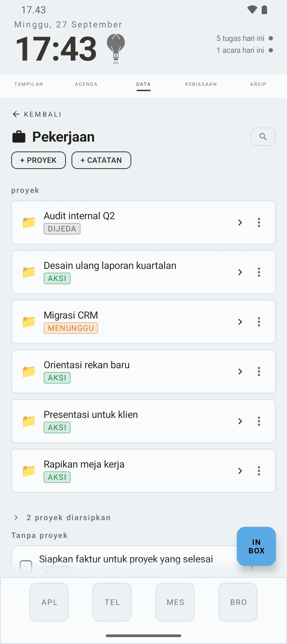Tap the briefcase icon beside Pekerjaan

tap(19, 137)
